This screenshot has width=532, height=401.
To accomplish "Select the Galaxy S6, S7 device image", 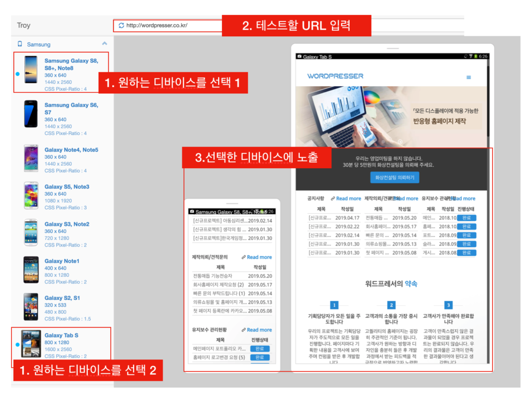I will pos(31,113).
